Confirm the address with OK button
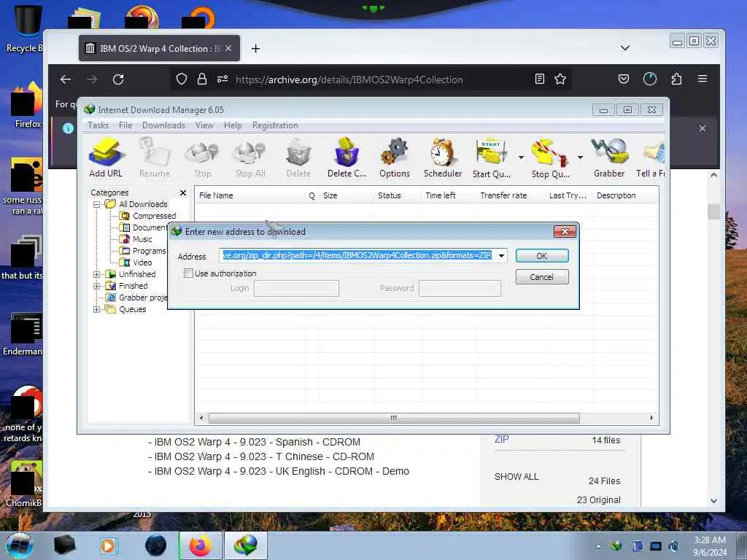This screenshot has width=747, height=560. 542,256
